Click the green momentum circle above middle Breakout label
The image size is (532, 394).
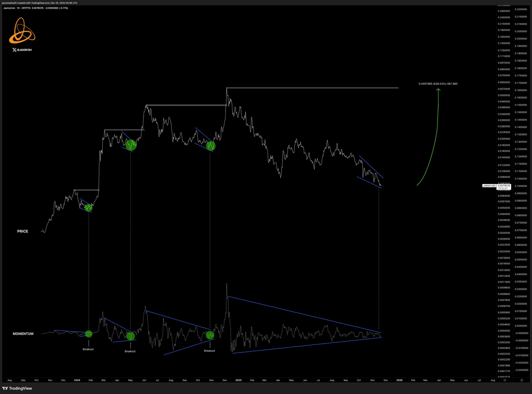tap(131, 336)
